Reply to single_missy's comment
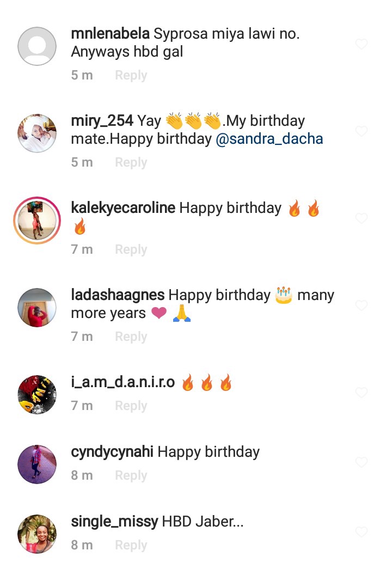Screen dimensions: 392x563 pos(131,545)
